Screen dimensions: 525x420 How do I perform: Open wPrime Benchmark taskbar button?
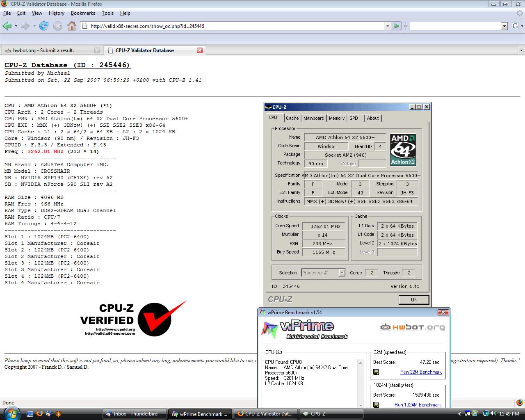(x=200, y=414)
